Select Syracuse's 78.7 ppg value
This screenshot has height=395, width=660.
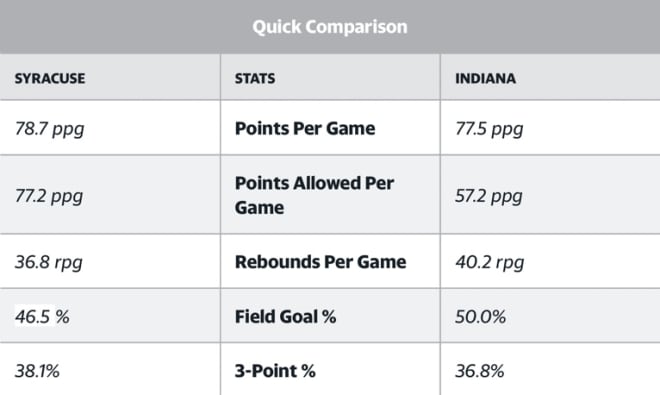pos(50,129)
